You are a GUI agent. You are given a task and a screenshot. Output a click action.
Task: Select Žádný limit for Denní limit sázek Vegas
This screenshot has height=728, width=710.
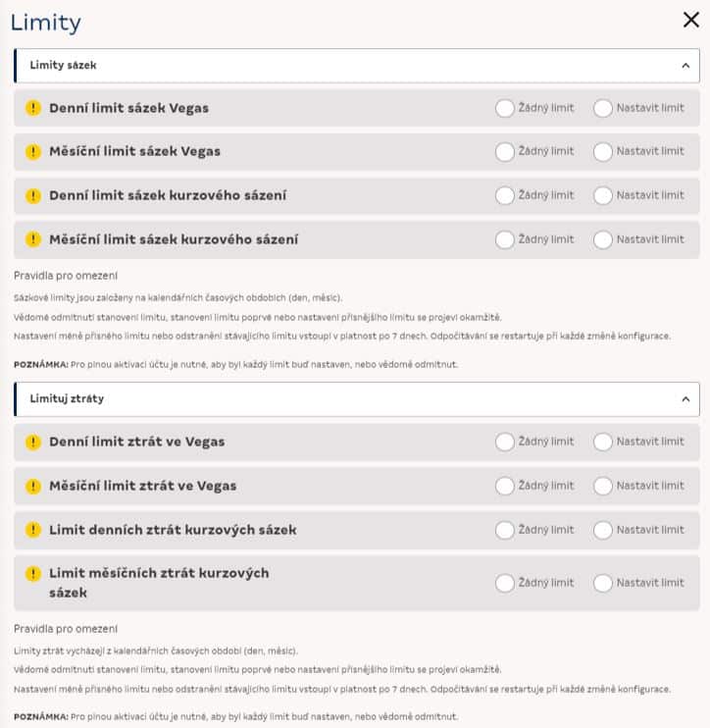504,108
